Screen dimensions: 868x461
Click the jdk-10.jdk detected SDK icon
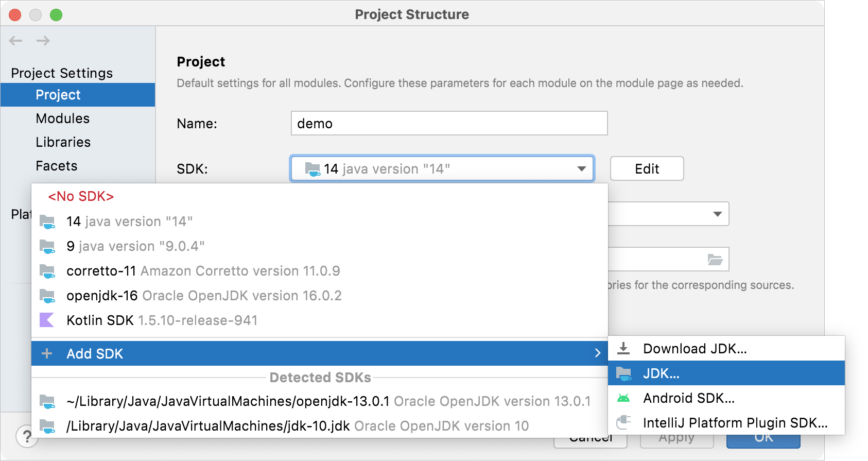[x=47, y=426]
